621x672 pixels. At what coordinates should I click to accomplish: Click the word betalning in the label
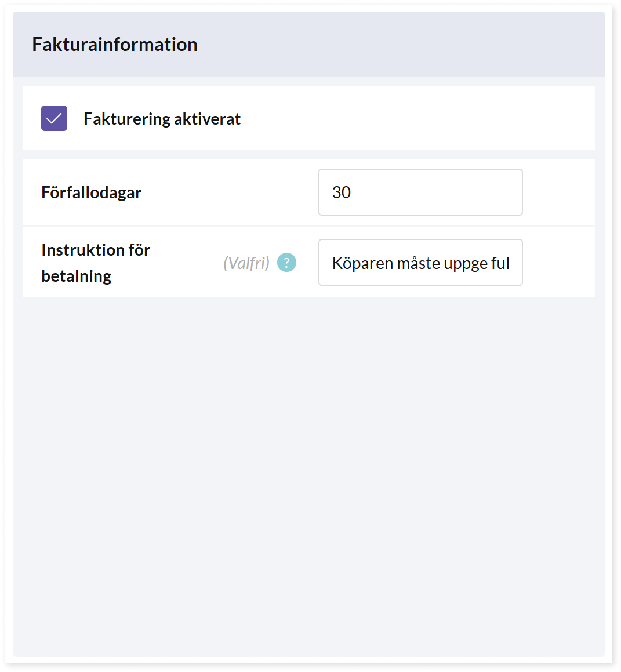(77, 276)
